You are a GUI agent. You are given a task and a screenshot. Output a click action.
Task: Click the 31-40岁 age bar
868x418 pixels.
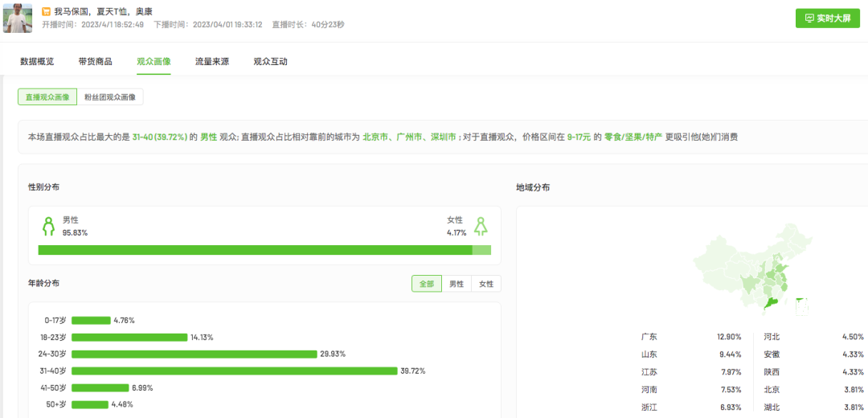234,371
